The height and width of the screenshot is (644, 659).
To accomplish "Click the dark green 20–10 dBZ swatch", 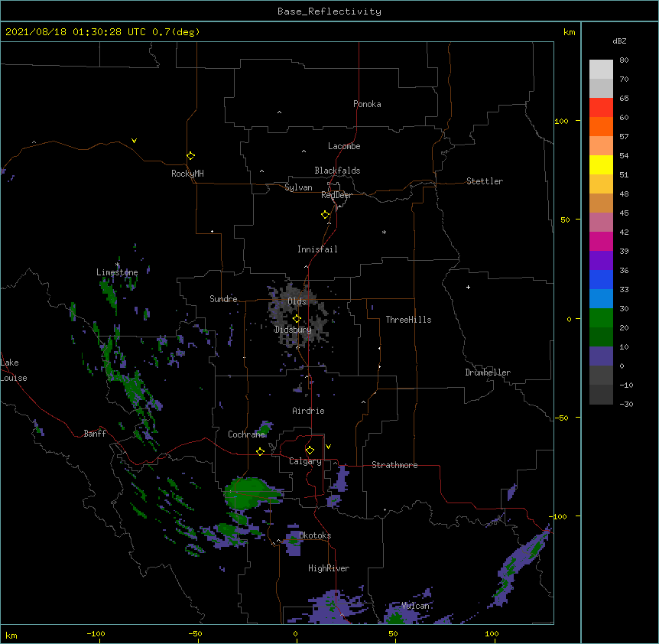I will (x=601, y=337).
